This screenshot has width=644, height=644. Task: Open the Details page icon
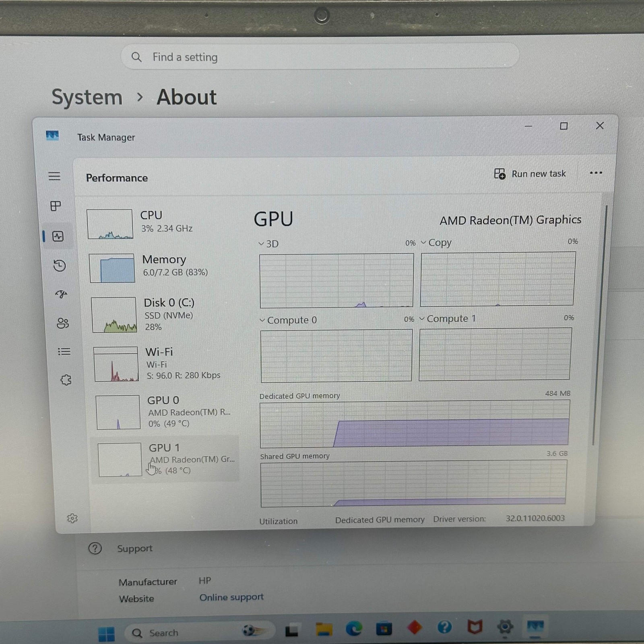(x=64, y=351)
